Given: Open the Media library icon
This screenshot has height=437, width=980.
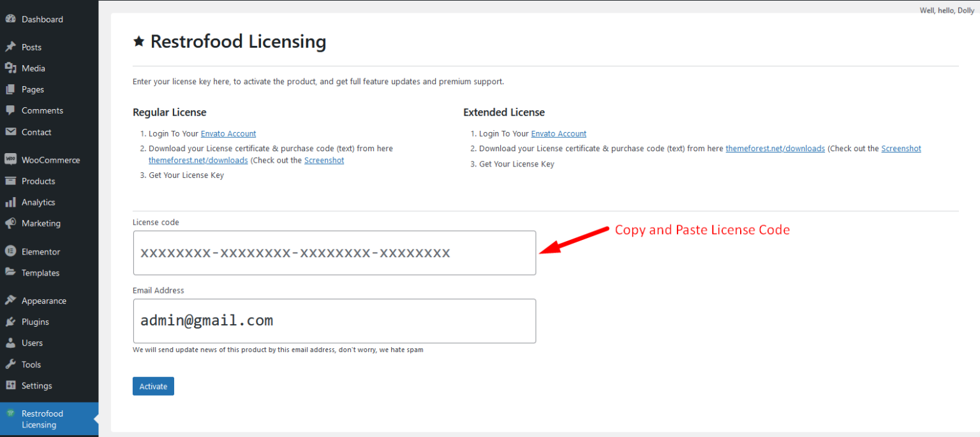Looking at the screenshot, I should (11, 68).
